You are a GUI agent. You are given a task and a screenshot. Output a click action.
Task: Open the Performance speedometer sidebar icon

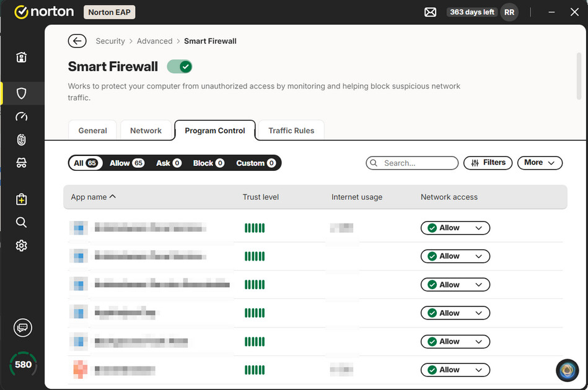pyautogui.click(x=21, y=116)
